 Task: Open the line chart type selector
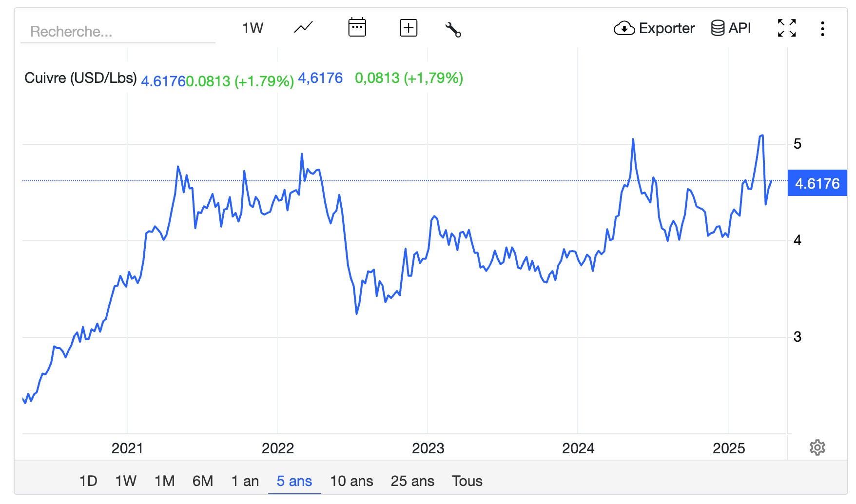[x=303, y=28]
